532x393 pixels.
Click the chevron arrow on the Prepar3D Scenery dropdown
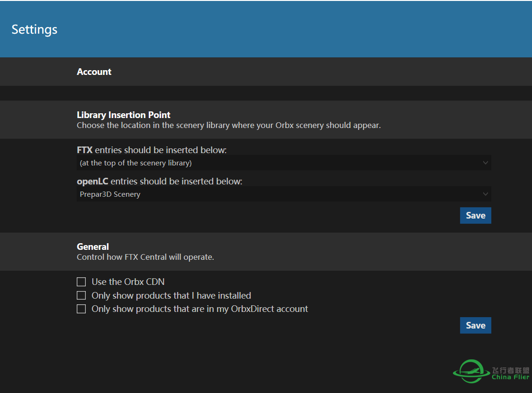pos(485,194)
